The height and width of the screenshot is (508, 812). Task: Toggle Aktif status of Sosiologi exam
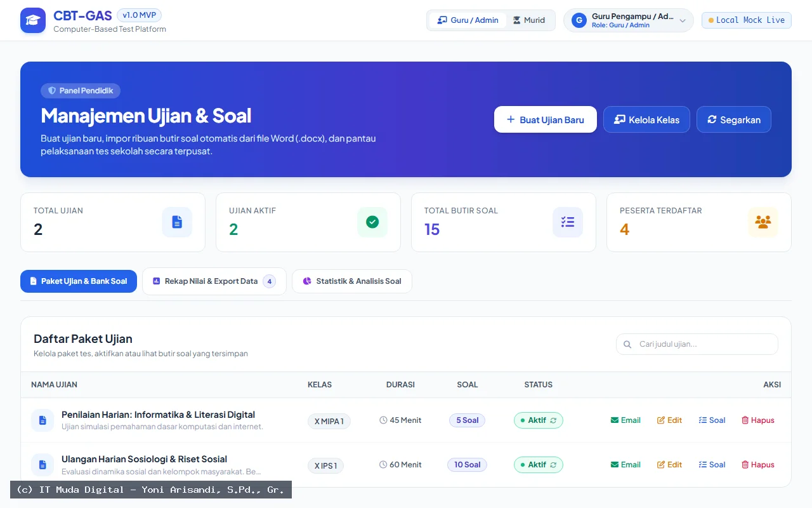pyautogui.click(x=539, y=465)
